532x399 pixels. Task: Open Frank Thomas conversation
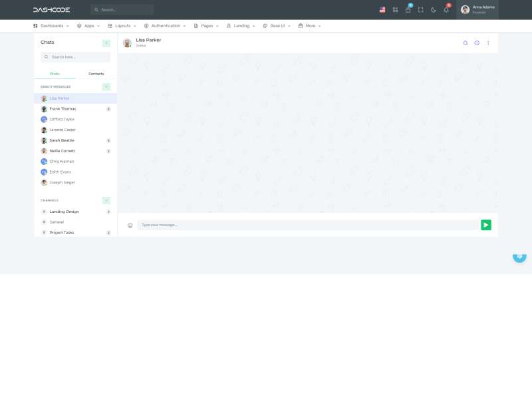[63, 108]
